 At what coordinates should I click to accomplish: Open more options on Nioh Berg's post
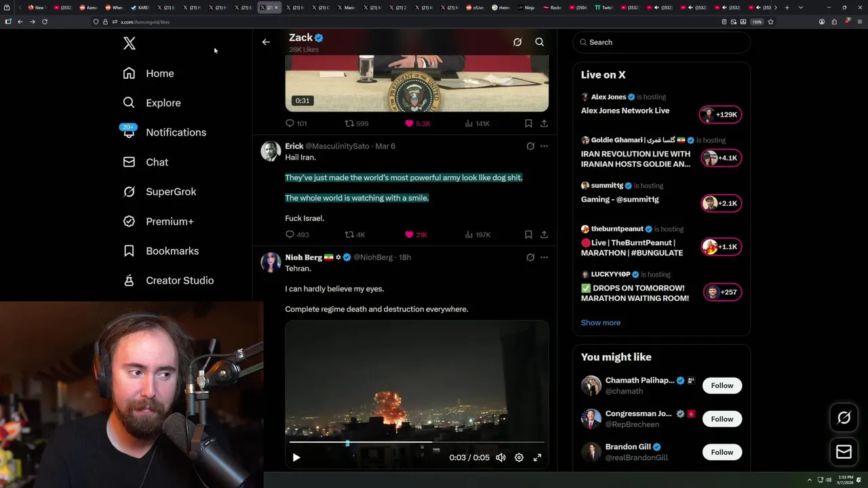point(544,257)
